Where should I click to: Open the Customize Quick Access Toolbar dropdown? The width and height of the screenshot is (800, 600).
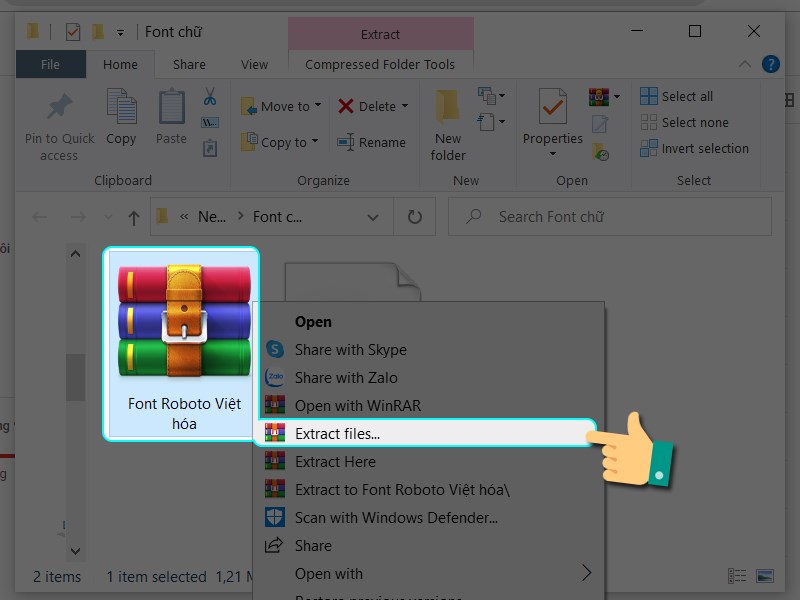coord(120,33)
